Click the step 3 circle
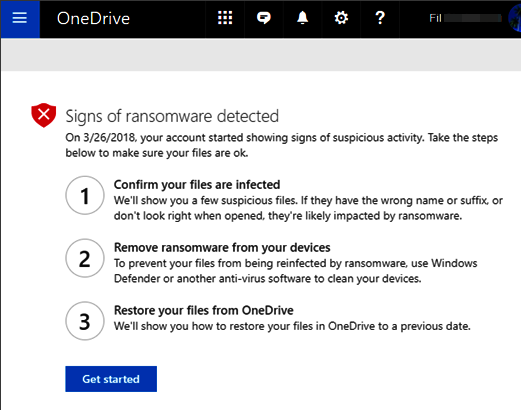This screenshot has width=521, height=410. click(x=85, y=321)
